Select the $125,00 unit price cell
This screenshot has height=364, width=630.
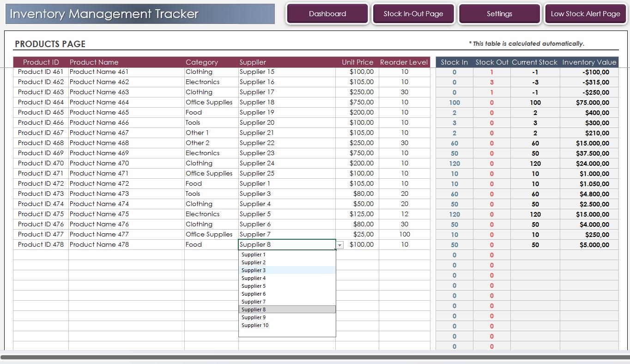pyautogui.click(x=357, y=214)
